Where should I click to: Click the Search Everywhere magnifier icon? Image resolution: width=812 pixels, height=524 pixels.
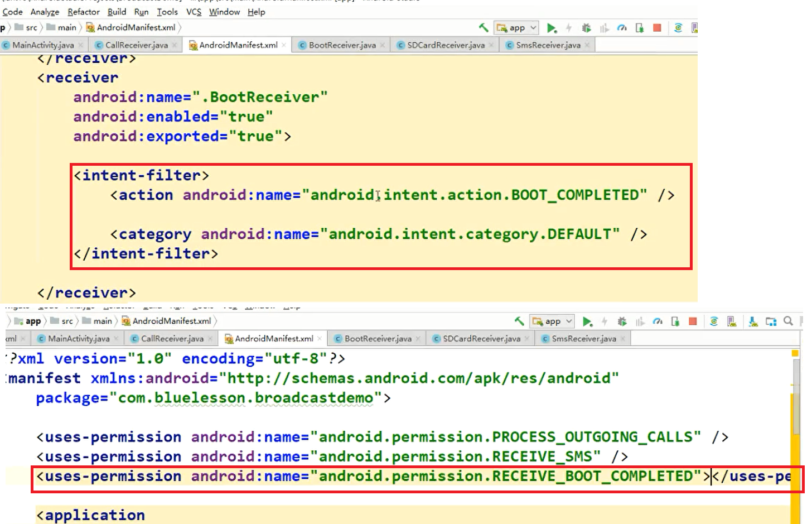coord(788,321)
